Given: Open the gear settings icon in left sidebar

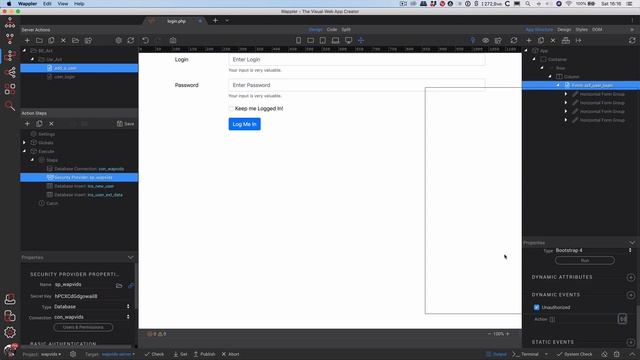Looking at the screenshot, I should (10, 332).
